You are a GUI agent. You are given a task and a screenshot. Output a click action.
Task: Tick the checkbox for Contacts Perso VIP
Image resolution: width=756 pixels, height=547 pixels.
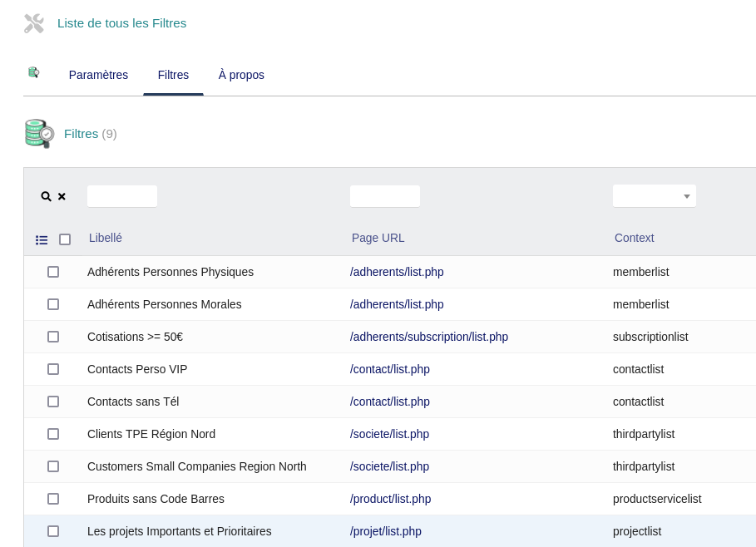53,369
